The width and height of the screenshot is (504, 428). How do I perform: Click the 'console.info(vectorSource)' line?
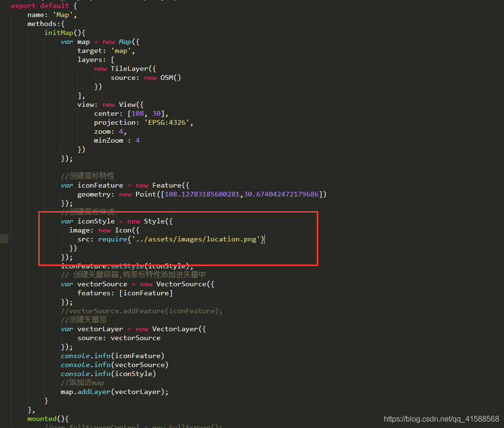(115, 365)
